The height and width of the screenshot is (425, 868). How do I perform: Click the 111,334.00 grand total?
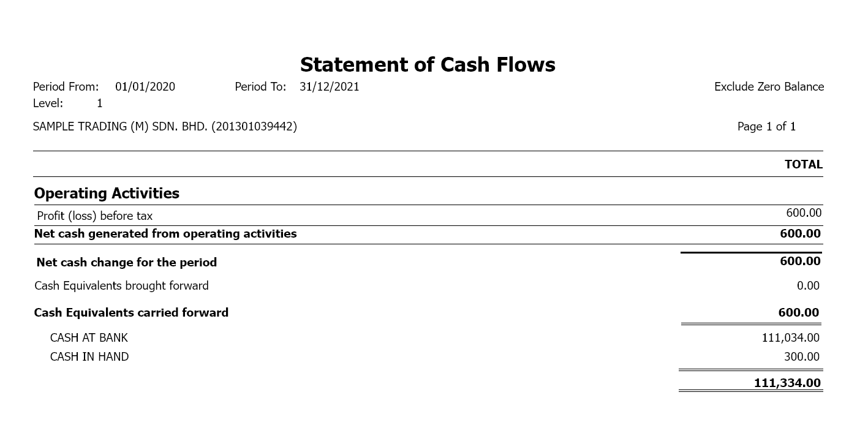[x=787, y=383]
